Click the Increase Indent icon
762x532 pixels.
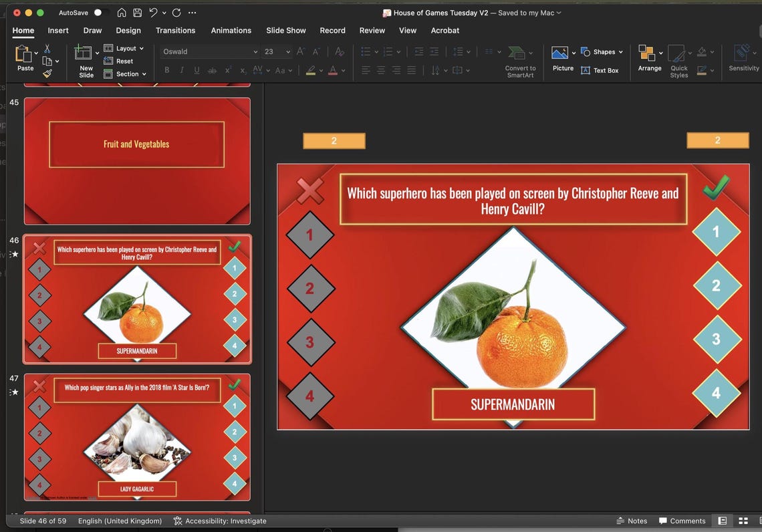click(x=434, y=51)
